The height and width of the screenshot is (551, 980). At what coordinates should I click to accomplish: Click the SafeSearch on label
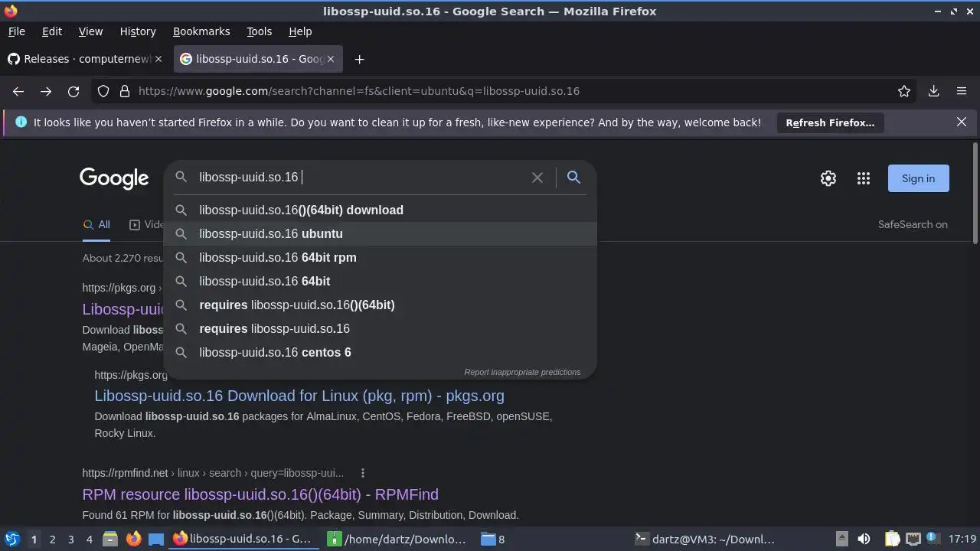tap(913, 224)
